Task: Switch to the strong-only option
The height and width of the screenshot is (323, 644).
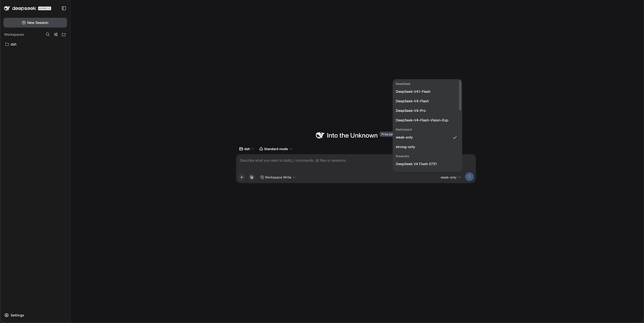Action: [x=426, y=147]
